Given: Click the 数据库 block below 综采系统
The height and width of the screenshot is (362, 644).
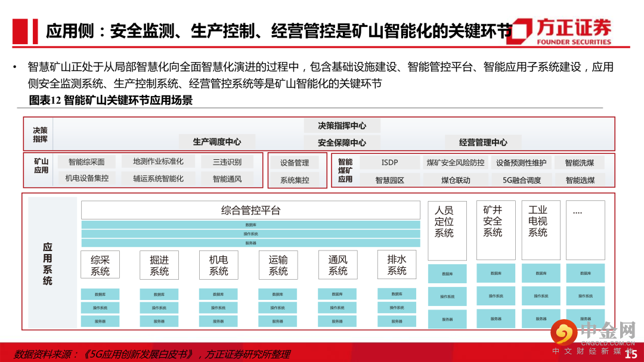Looking at the screenshot, I should (100, 294).
